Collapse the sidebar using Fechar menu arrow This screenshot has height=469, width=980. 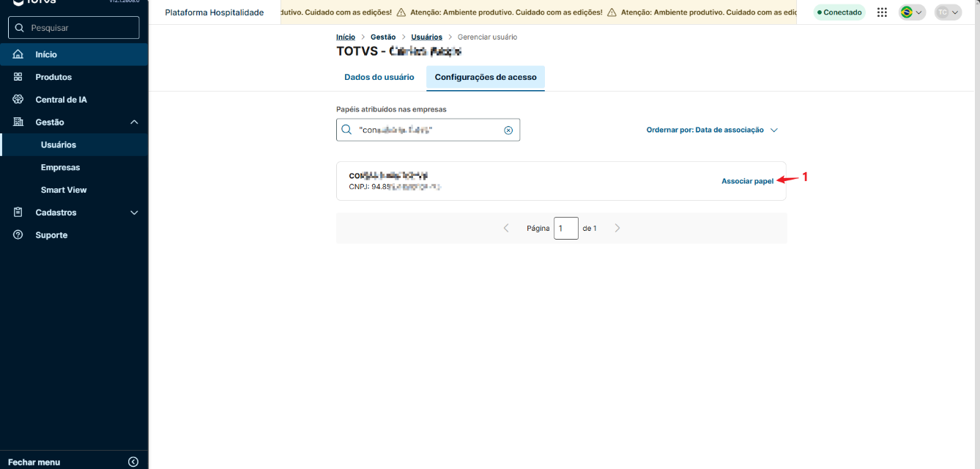133,462
